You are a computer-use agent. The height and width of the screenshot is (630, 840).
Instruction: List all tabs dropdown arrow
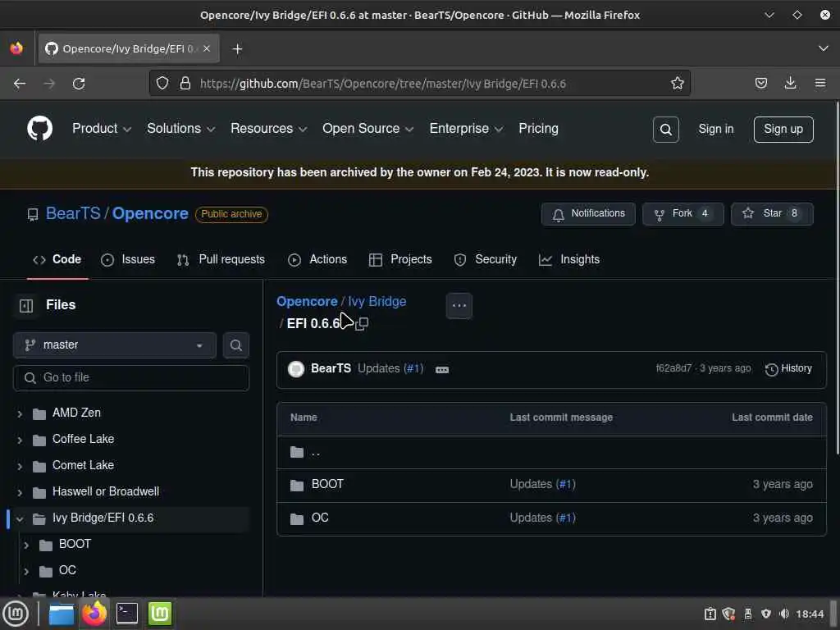(823, 48)
